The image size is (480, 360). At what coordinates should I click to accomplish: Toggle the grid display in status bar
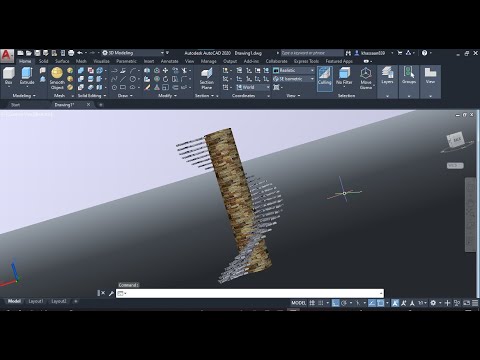[x=312, y=303]
